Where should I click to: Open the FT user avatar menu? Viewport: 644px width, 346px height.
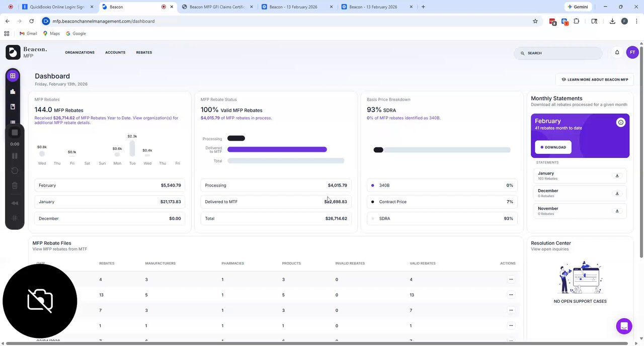(632, 52)
